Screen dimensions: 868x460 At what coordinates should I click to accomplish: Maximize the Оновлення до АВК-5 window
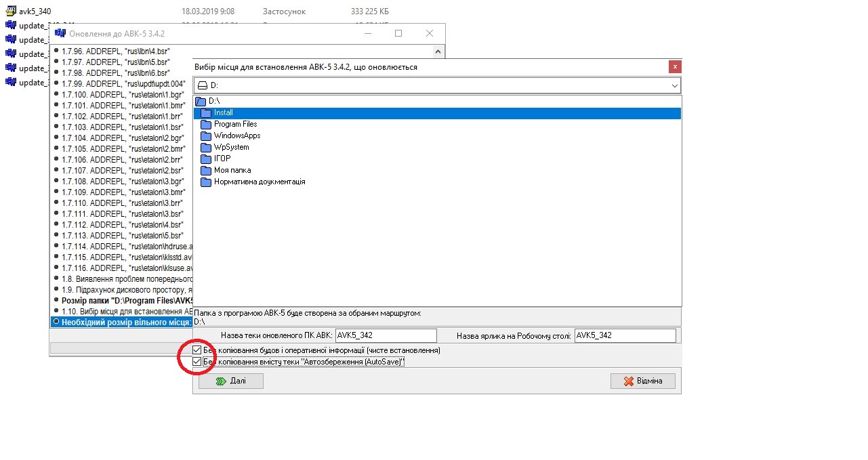coord(398,33)
